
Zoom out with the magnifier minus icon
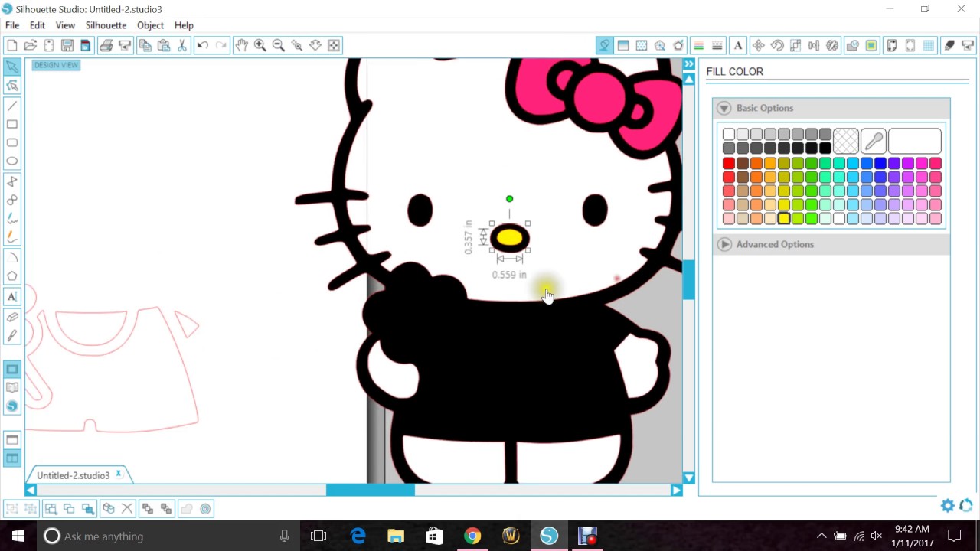279,46
